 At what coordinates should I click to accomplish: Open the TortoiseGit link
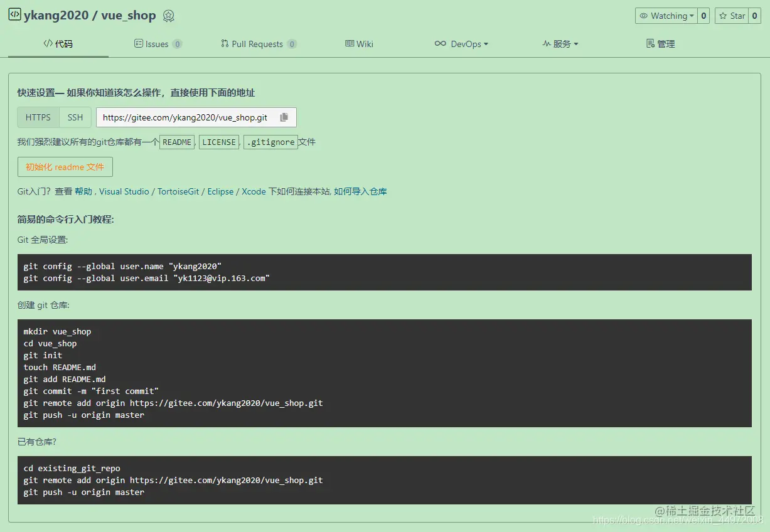pos(179,191)
